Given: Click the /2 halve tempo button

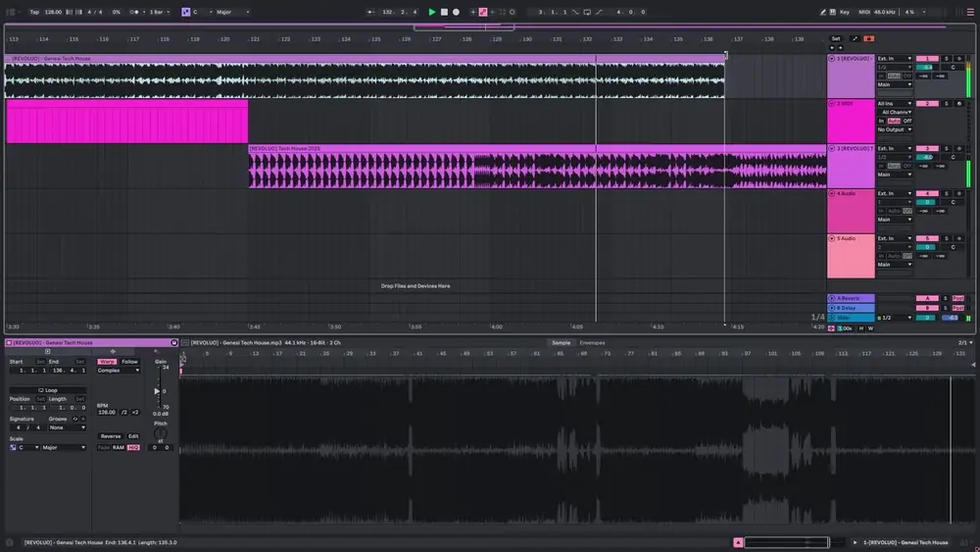Looking at the screenshot, I should point(123,413).
